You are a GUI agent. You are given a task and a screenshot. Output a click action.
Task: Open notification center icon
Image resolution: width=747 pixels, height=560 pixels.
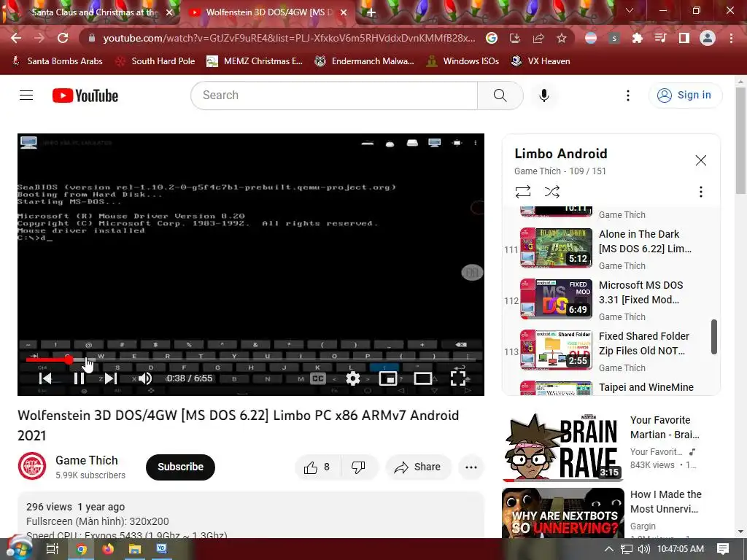(x=723, y=549)
